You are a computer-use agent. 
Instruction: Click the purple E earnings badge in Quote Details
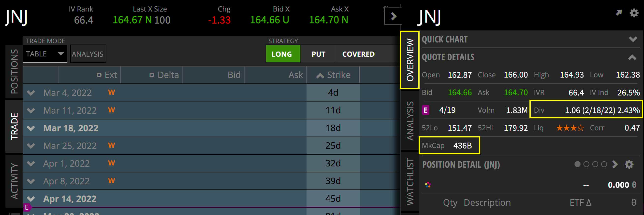point(425,110)
